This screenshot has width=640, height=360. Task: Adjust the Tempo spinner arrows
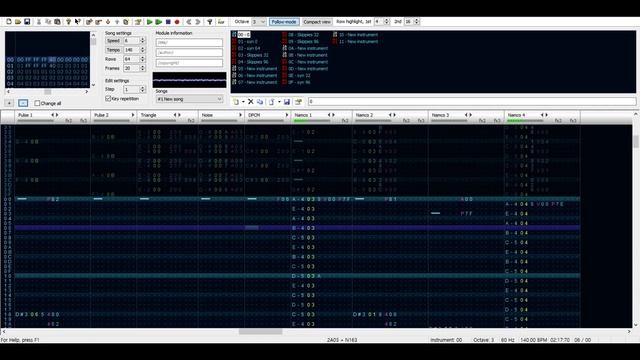[x=142, y=50]
